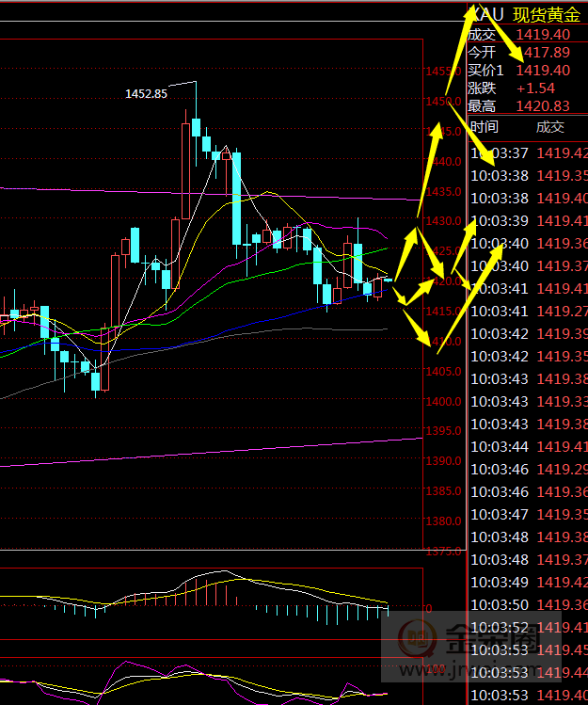This screenshot has height=705, width=588.
Task: Click the candlestick that peaked at 1452.85
Action: (x=196, y=127)
